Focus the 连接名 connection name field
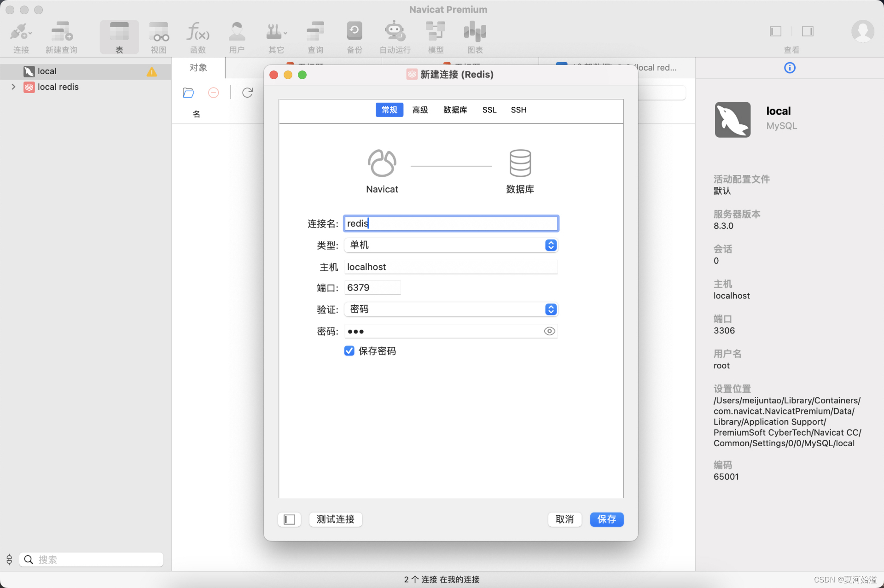Screen dimensions: 884x588 coord(451,223)
